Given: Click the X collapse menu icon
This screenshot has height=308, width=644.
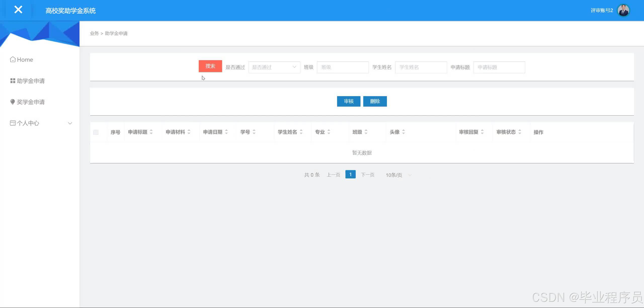Looking at the screenshot, I should [18, 10].
